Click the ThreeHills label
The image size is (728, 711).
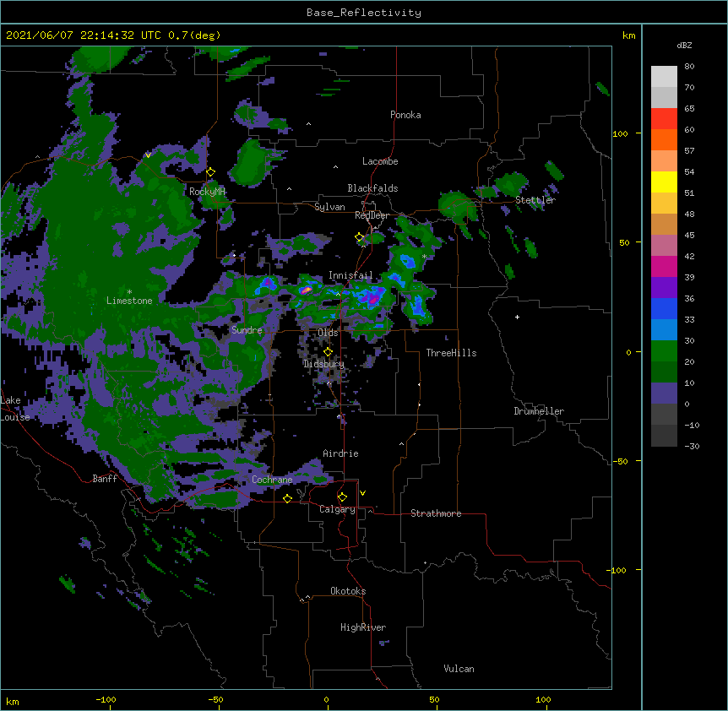(x=451, y=353)
